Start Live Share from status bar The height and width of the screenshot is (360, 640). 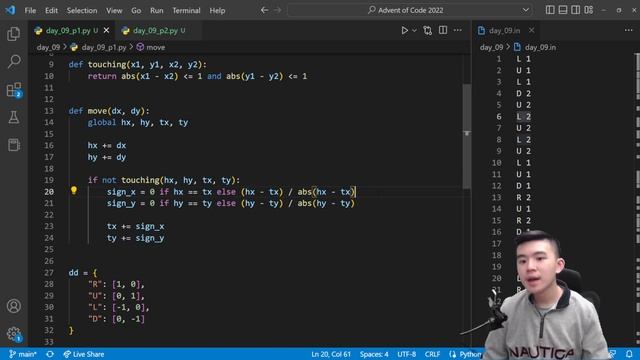(83, 354)
